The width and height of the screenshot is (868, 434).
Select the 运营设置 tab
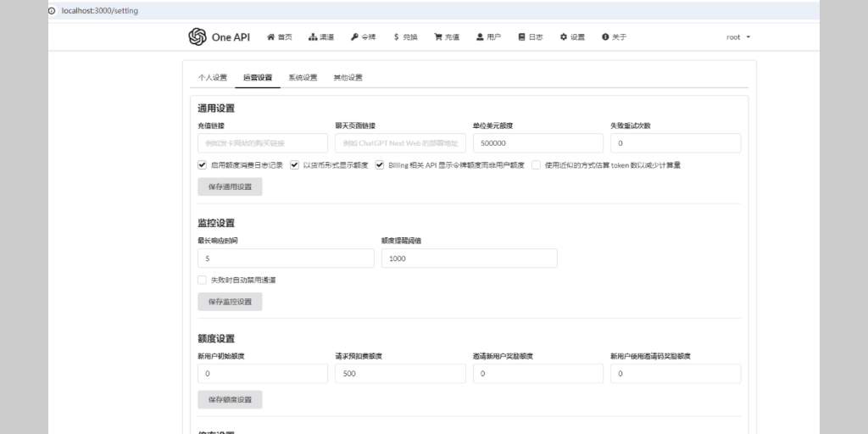click(x=258, y=77)
